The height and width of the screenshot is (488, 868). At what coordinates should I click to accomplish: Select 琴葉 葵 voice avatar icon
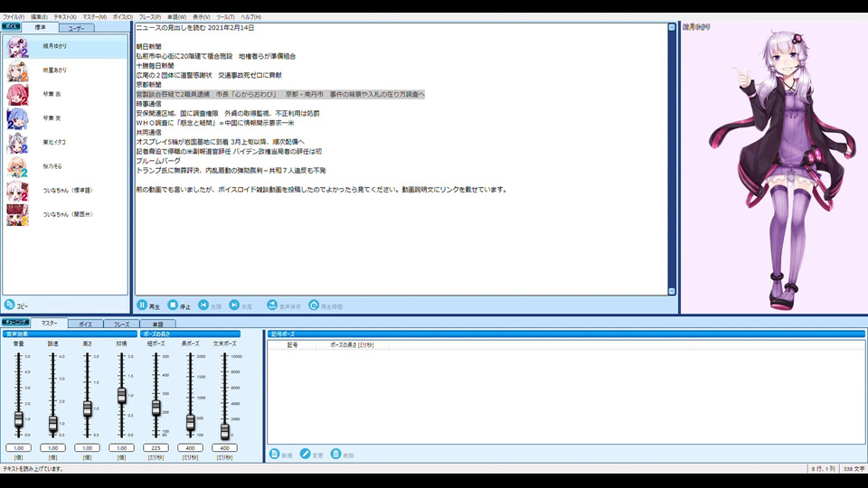(x=18, y=119)
